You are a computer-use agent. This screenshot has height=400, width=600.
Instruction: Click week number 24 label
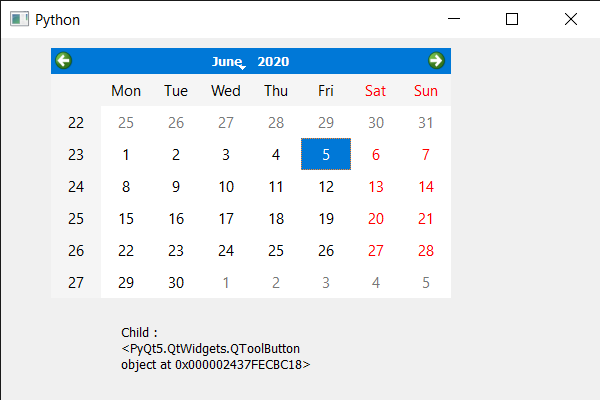click(x=76, y=187)
